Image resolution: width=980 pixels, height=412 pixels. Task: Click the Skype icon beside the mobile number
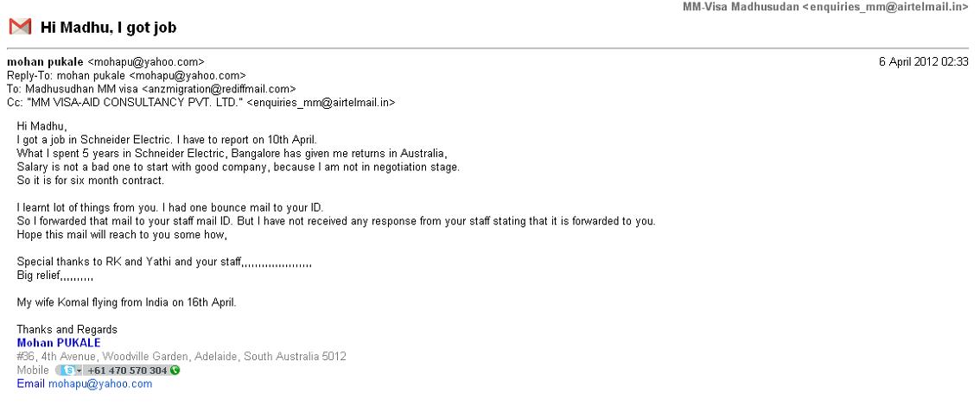coord(69,371)
